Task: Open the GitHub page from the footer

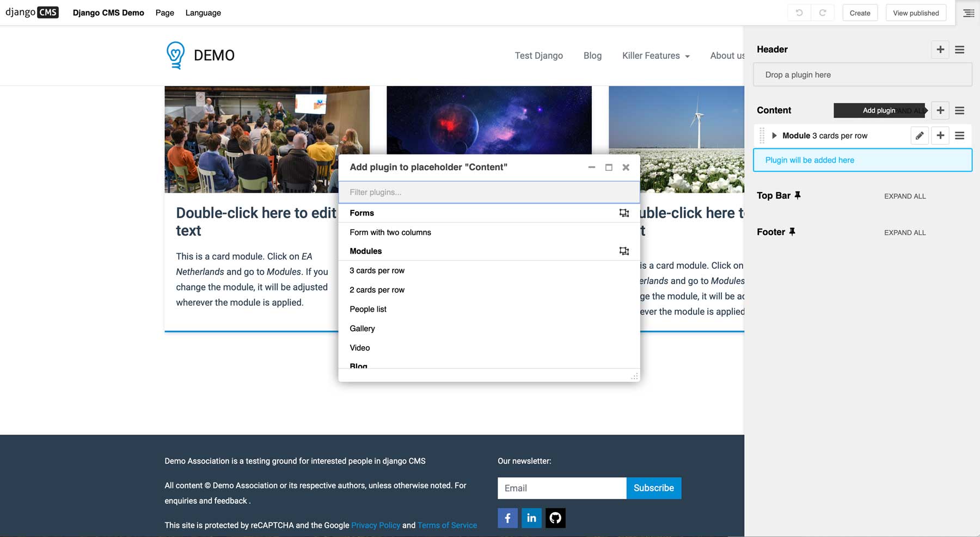Action: pos(555,518)
